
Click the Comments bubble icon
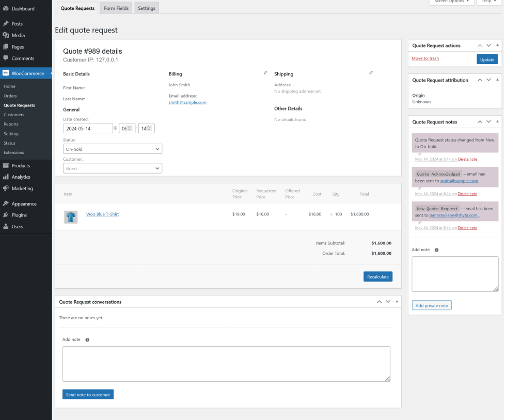coord(6,58)
